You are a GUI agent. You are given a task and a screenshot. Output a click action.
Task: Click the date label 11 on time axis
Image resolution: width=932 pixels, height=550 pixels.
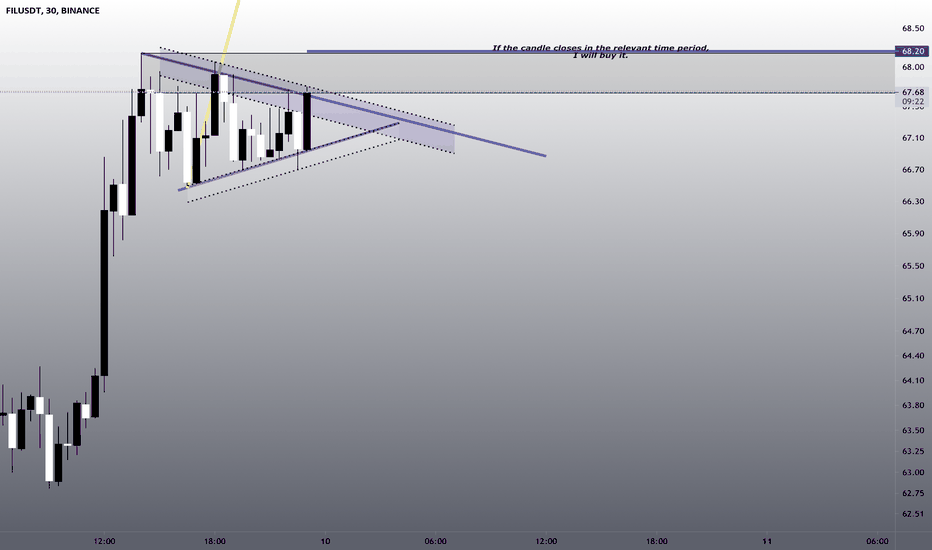[x=767, y=541]
